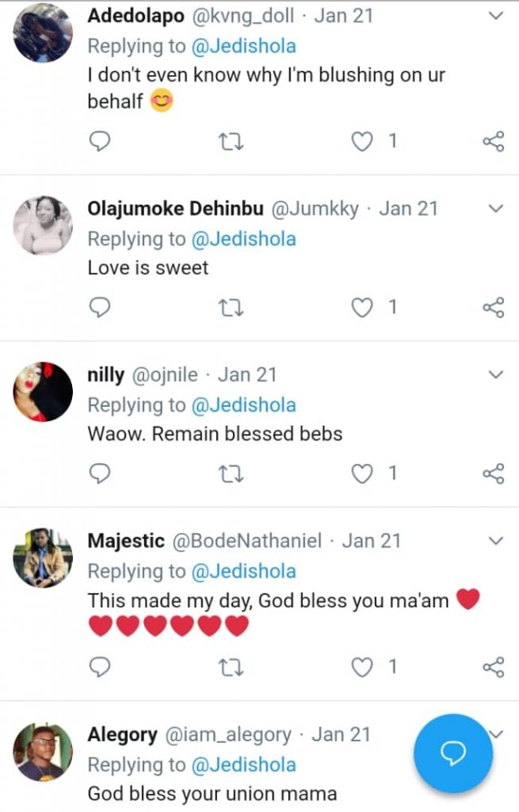Screen dimensions: 519x812
Task: Share Olajumoke Dehinbu's tweet
Action: pos(493,308)
